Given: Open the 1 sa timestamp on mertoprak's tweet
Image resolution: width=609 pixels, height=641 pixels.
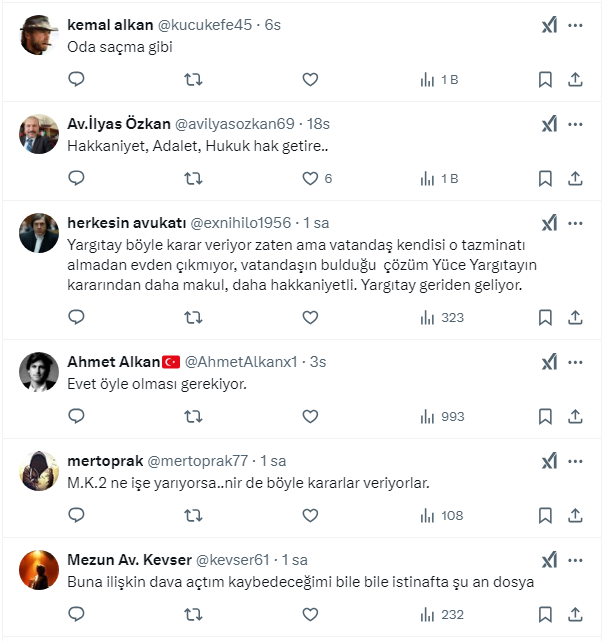Looking at the screenshot, I should [x=273, y=461].
